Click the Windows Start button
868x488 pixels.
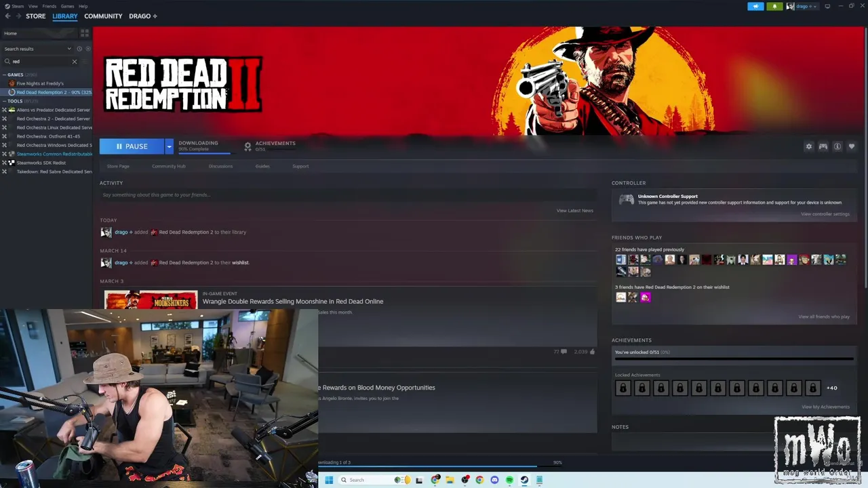(329, 480)
